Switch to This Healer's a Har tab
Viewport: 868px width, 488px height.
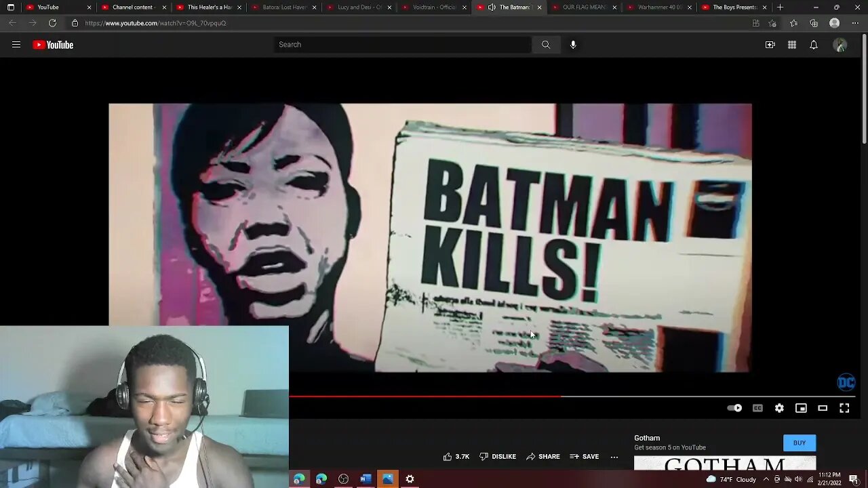coord(208,7)
